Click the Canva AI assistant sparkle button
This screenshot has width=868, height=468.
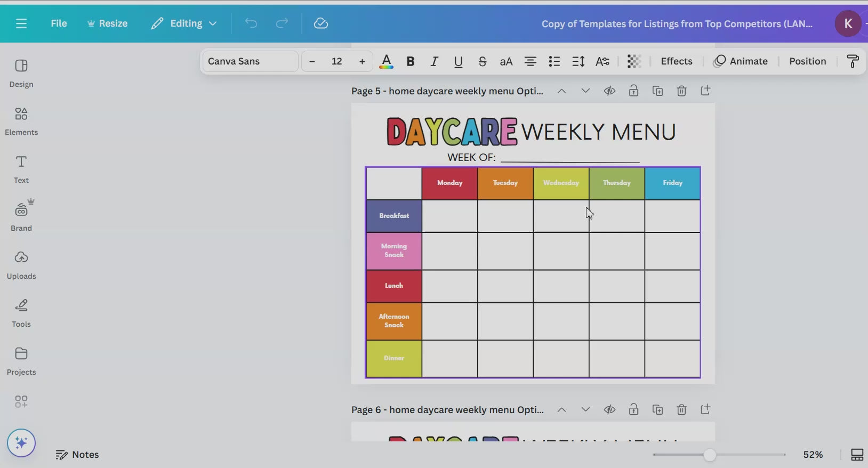[21, 443]
